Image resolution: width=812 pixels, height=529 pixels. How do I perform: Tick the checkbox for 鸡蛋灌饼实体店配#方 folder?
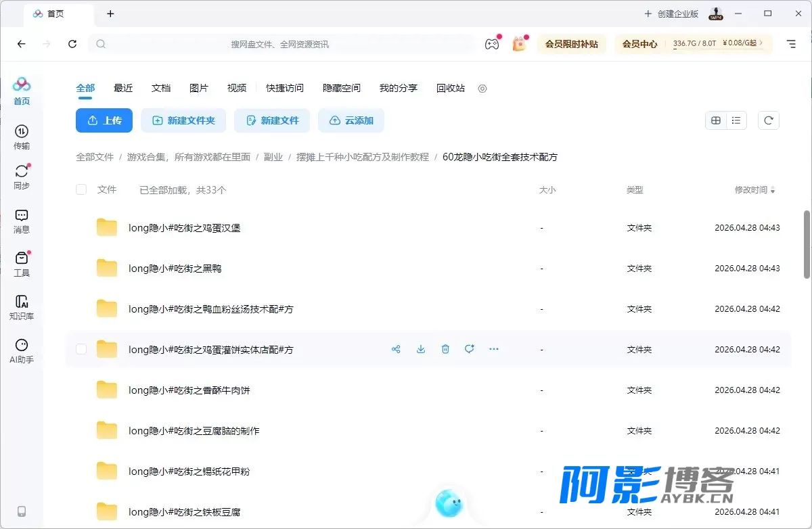pos(81,349)
